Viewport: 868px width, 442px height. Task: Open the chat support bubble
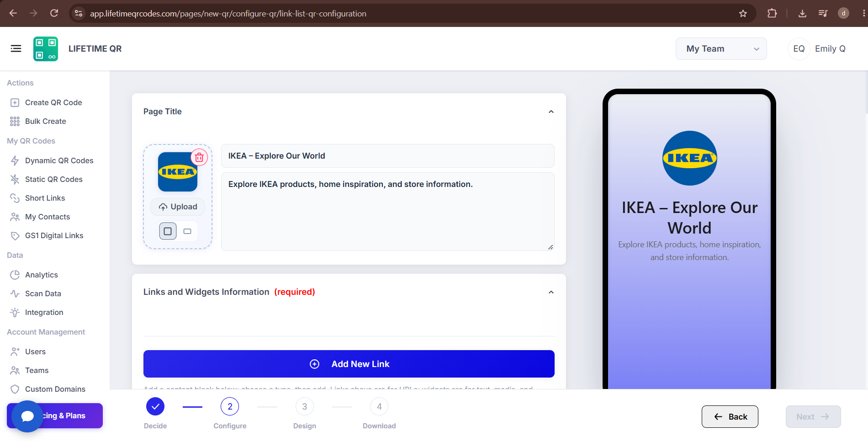27,416
